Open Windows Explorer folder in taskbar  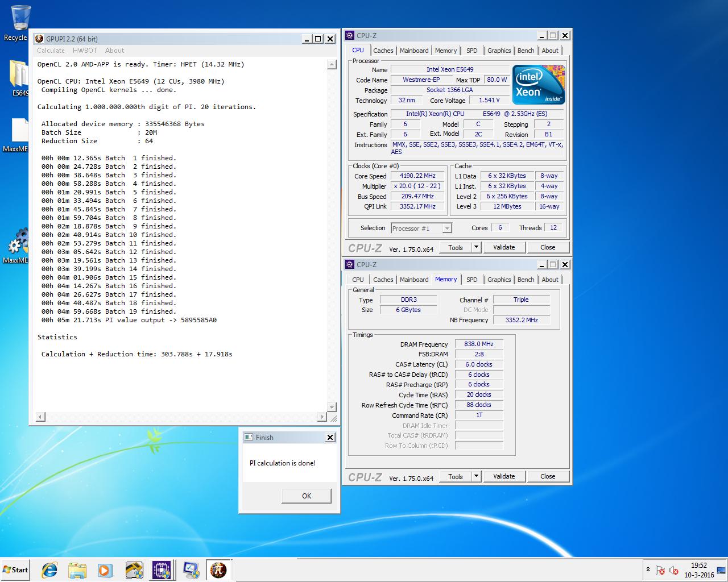77,570
